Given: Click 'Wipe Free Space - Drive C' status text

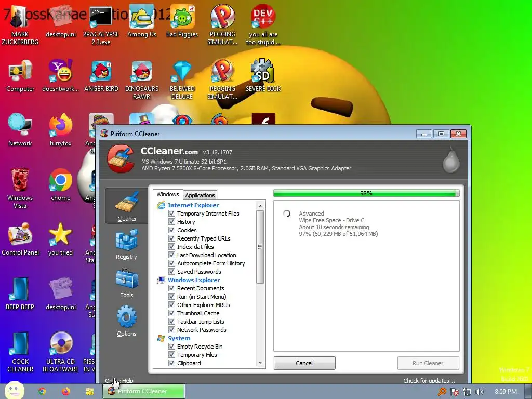Looking at the screenshot, I should [331, 220].
